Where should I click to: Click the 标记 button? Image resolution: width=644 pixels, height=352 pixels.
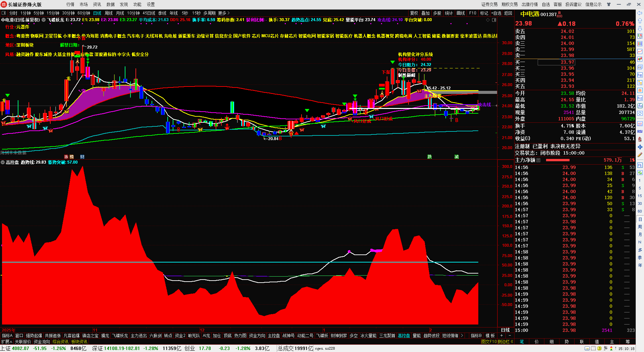[484, 13]
